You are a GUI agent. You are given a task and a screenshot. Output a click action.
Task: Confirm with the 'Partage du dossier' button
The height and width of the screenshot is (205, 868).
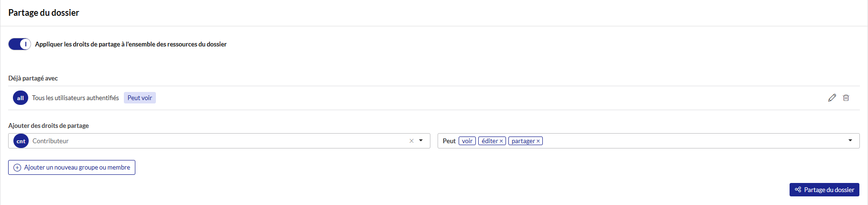(x=824, y=190)
